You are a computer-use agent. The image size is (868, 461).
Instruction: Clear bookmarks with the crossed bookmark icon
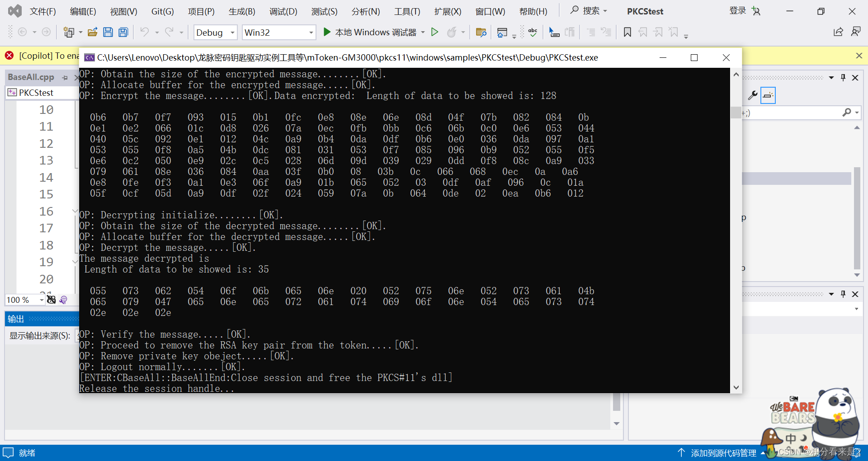point(674,32)
